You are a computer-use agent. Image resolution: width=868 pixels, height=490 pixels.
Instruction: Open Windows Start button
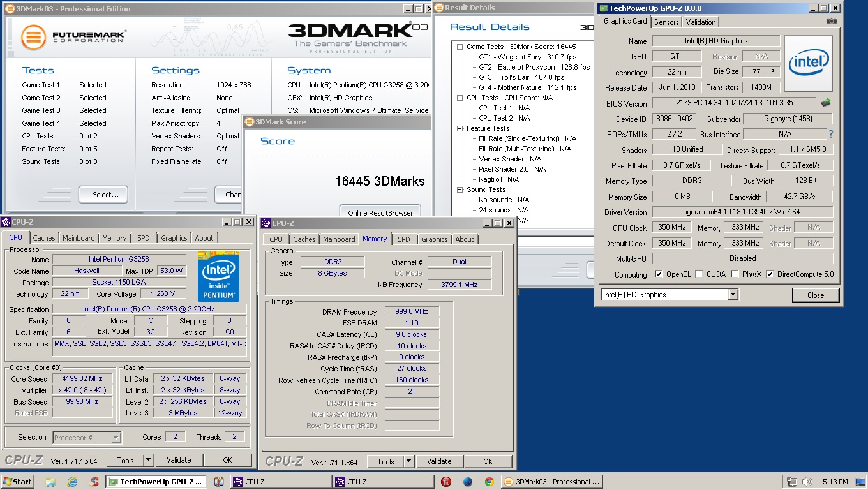pos(17,482)
